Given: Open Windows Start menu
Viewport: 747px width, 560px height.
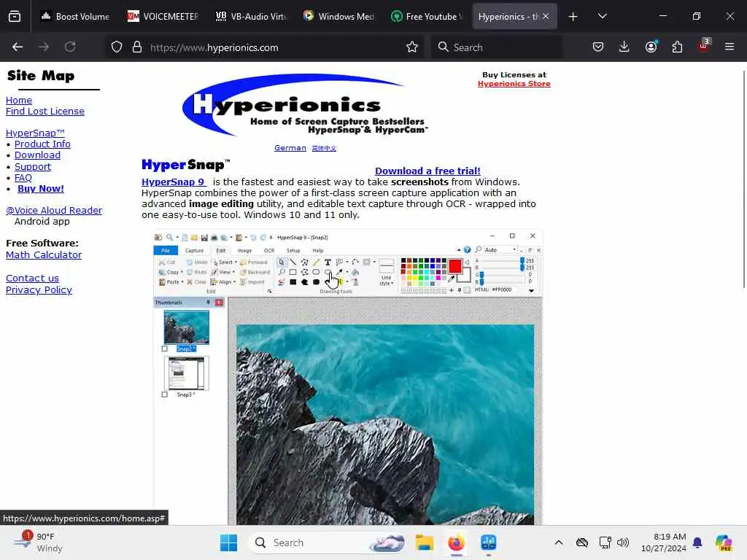Looking at the screenshot, I should [x=228, y=542].
